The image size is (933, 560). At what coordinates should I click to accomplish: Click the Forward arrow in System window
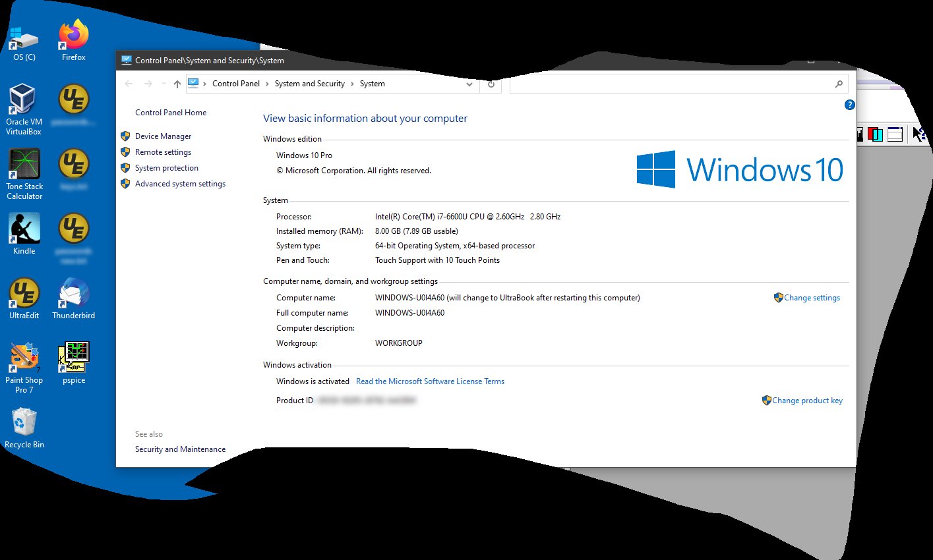(148, 84)
